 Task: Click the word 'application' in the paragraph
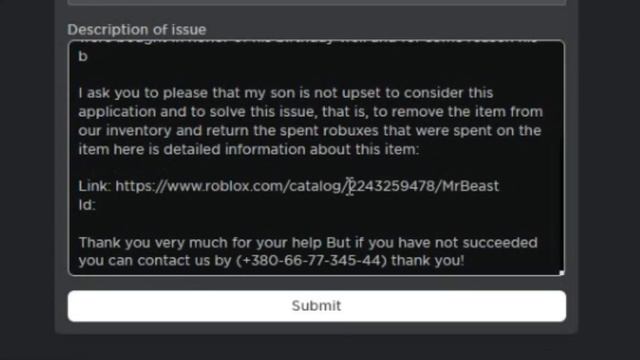pos(117,112)
